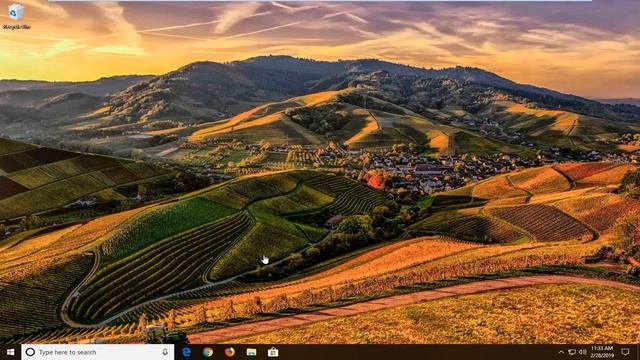This screenshot has height=360, width=640.
Task: Launch Microsoft Edge from taskbar
Action: [187, 352]
